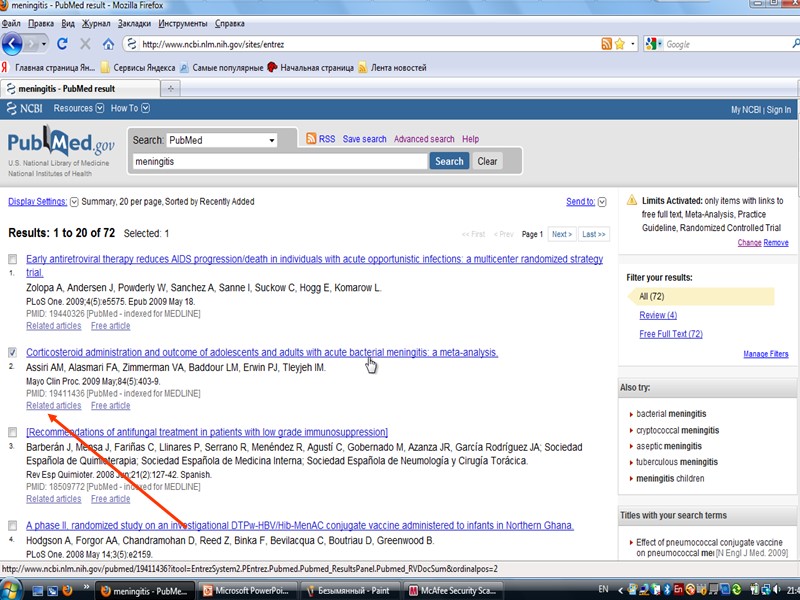The width and height of the screenshot is (800, 600).
Task: Click Next page button
Action: (562, 234)
